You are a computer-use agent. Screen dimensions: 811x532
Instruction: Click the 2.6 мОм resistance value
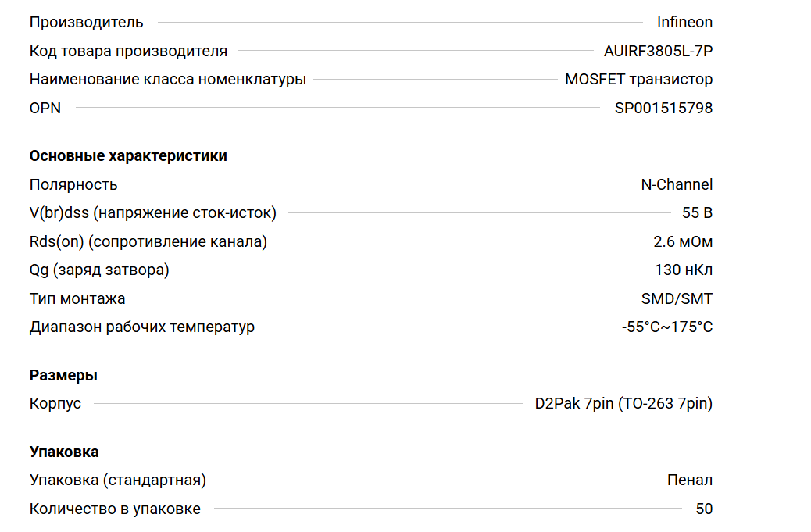pyautogui.click(x=683, y=242)
